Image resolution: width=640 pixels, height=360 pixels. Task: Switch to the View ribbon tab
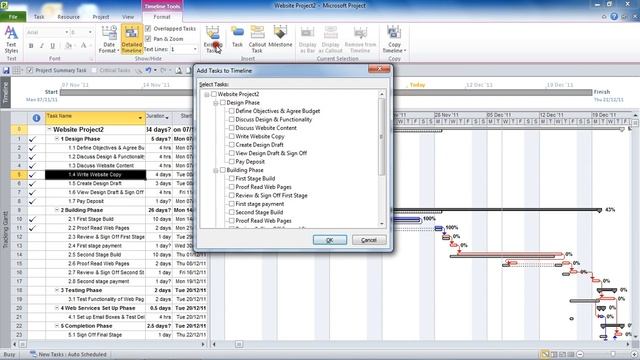[128, 17]
